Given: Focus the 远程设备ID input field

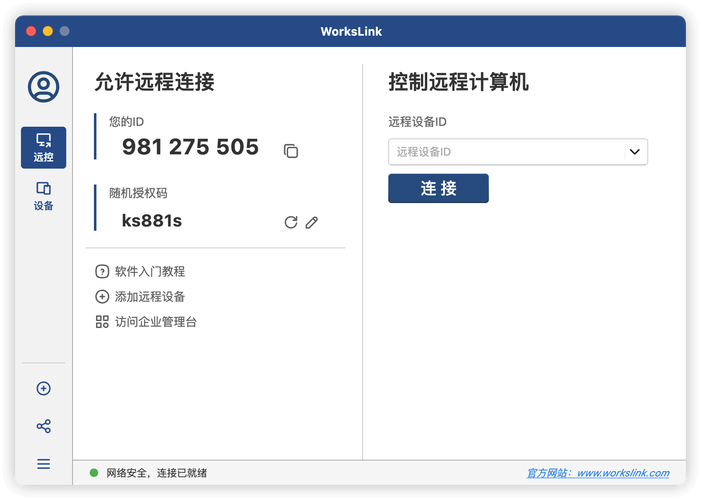Looking at the screenshot, I should click(506, 152).
